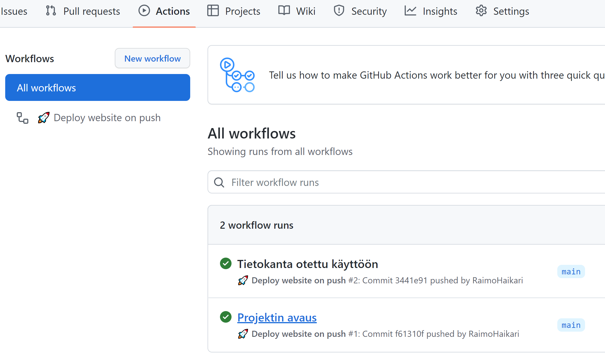
Task: Click the Insights graph icon
Action: click(x=410, y=11)
